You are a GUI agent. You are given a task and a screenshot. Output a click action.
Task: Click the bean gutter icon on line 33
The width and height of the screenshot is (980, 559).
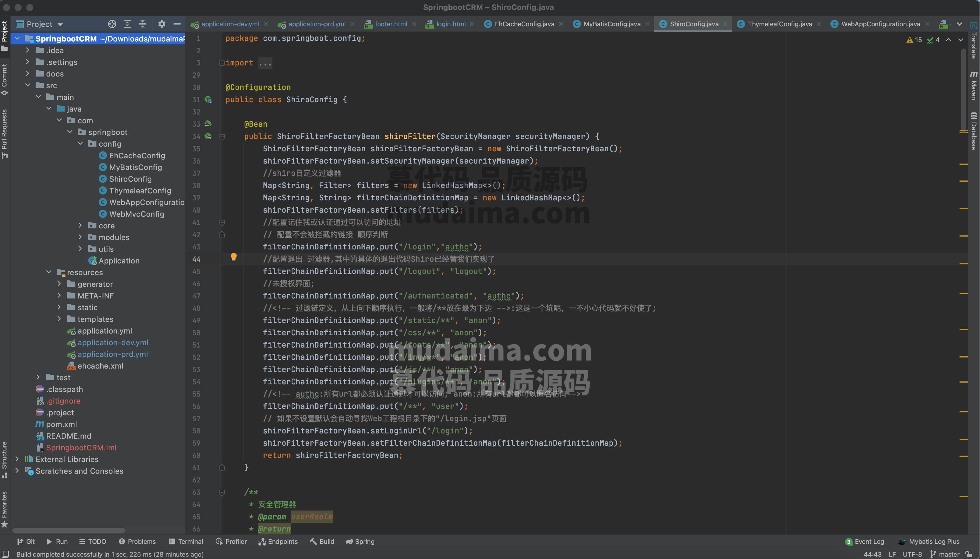pyautogui.click(x=208, y=124)
